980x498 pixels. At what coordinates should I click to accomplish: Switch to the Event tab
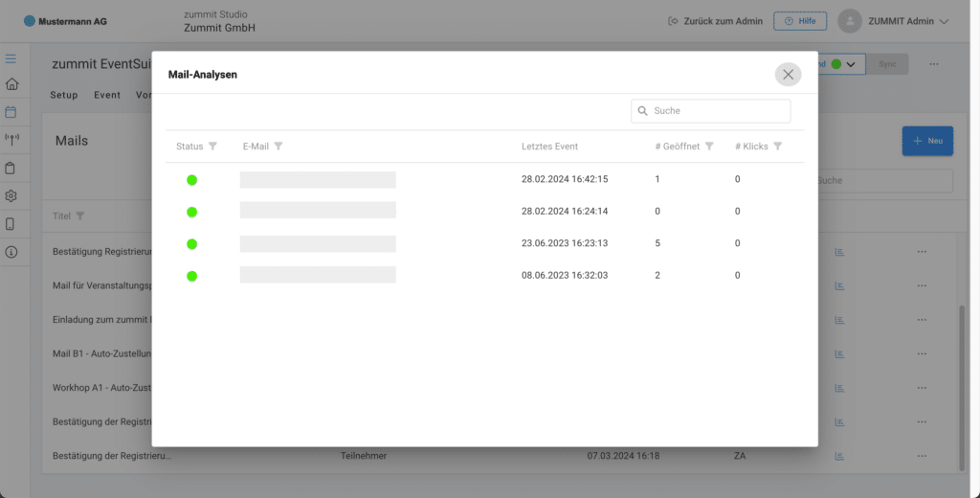pos(107,96)
